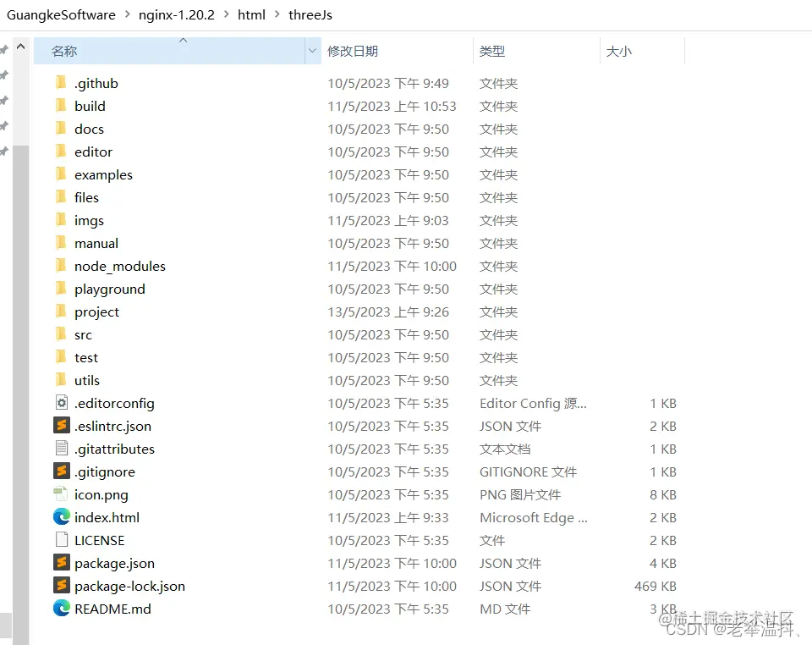The image size is (812, 645).
Task: Select the file name package.json
Action: (114, 563)
